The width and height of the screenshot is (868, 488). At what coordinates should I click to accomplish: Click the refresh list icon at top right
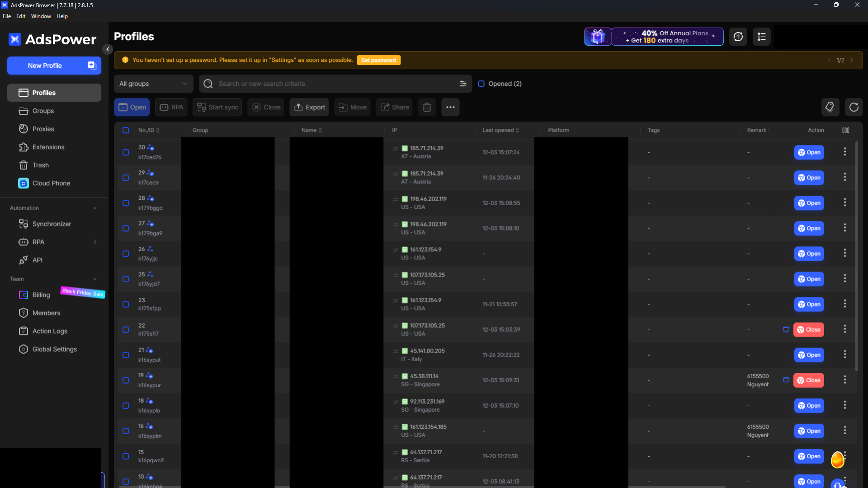(x=854, y=108)
